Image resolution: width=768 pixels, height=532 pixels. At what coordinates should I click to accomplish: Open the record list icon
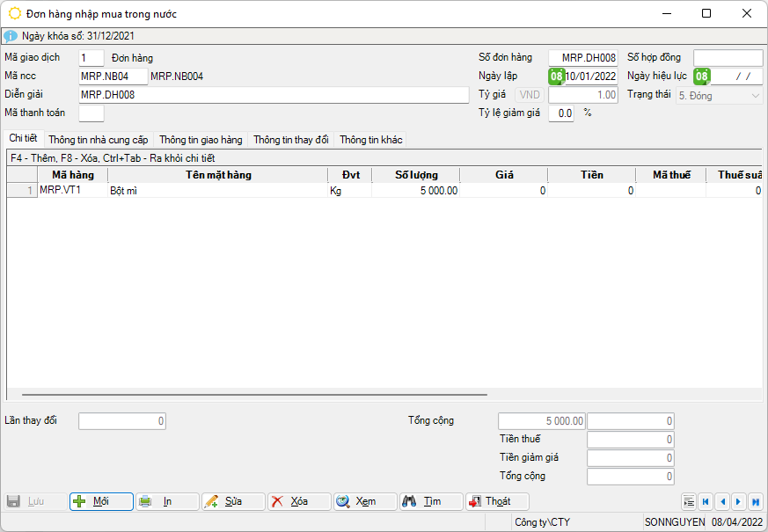tap(689, 502)
